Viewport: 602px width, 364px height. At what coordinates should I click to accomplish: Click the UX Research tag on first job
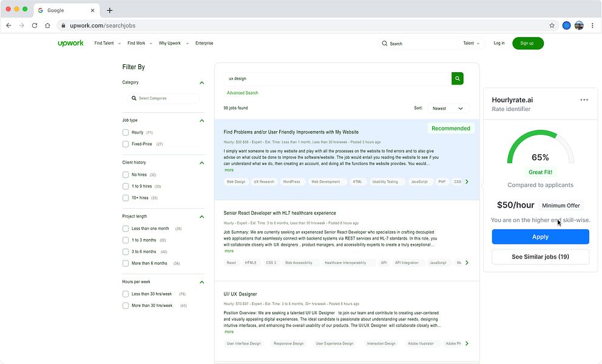point(264,181)
